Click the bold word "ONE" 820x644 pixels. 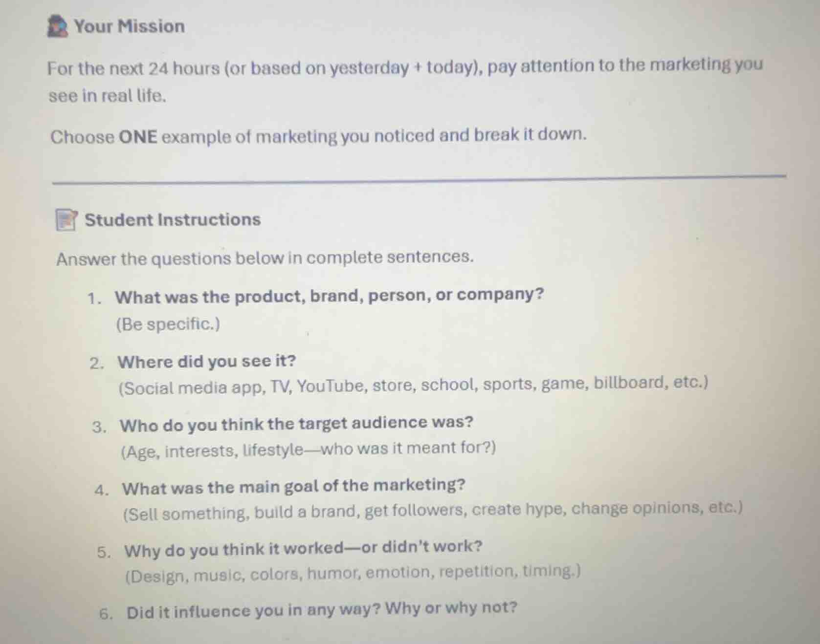[138, 137]
